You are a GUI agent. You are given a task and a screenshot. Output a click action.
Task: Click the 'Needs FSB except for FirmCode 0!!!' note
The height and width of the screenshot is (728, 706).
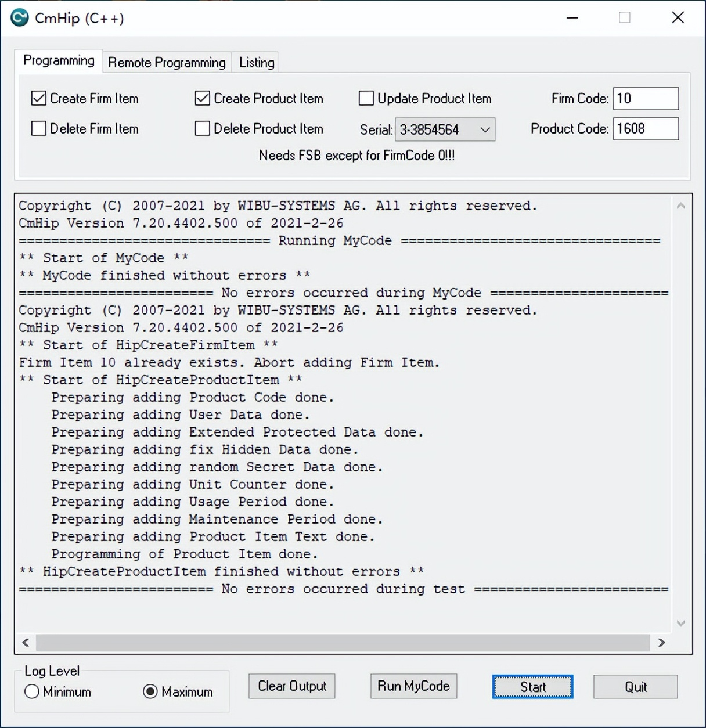pos(357,156)
